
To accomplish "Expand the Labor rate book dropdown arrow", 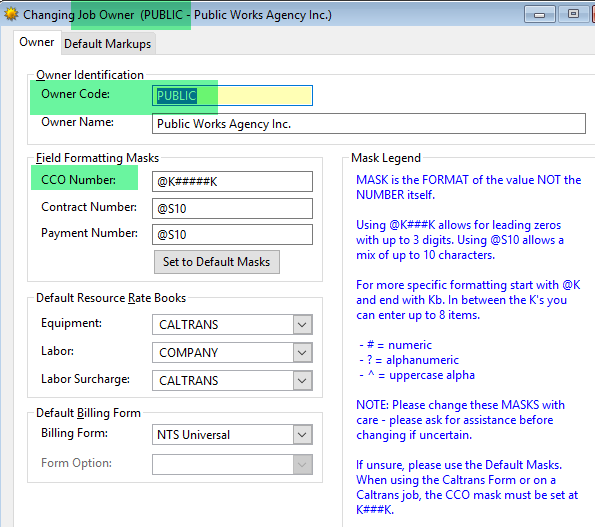I will 302,353.
